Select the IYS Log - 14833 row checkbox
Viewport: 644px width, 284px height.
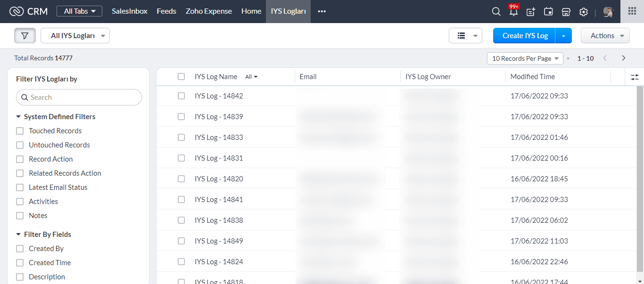pyautogui.click(x=181, y=138)
